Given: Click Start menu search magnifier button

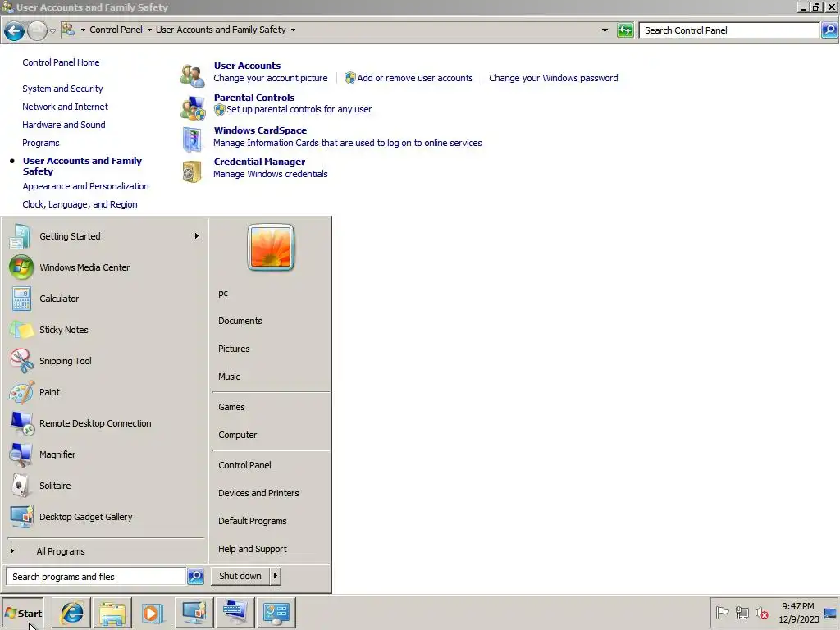Looking at the screenshot, I should pos(195,577).
